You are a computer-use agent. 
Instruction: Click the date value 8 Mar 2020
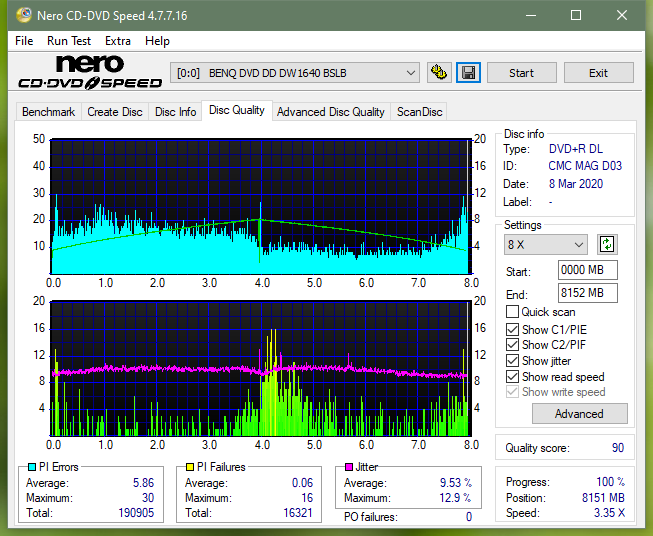[x=576, y=184]
